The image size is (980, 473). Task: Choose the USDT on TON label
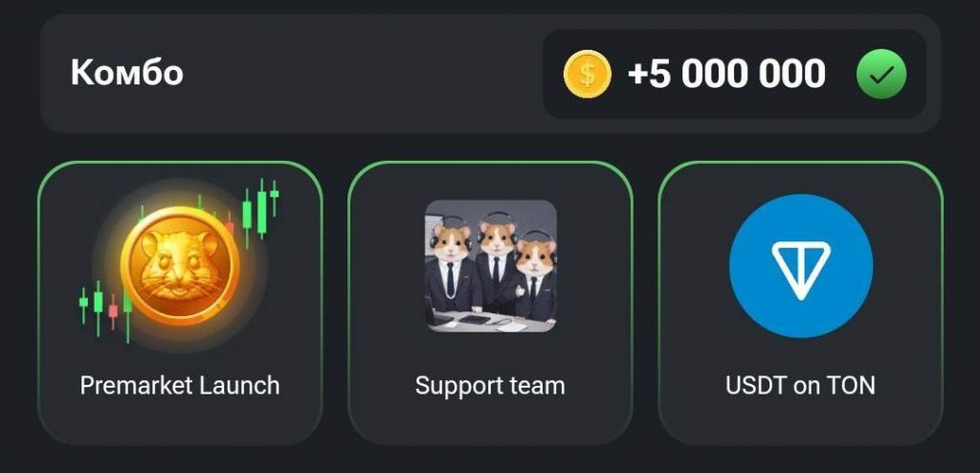(801, 386)
